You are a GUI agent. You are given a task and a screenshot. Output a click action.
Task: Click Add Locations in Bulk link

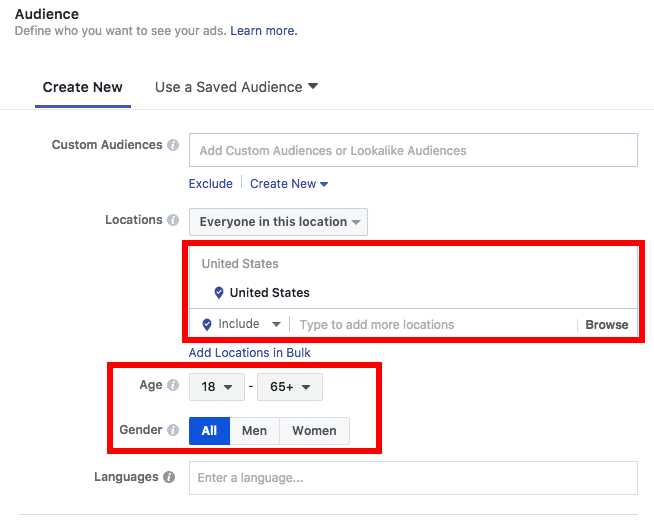coord(249,353)
